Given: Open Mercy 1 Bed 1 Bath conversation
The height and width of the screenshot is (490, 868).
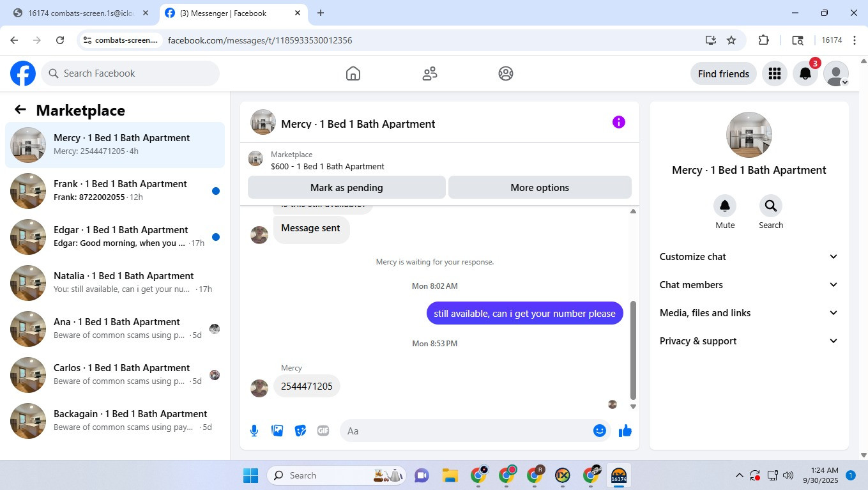Looking at the screenshot, I should [115, 145].
